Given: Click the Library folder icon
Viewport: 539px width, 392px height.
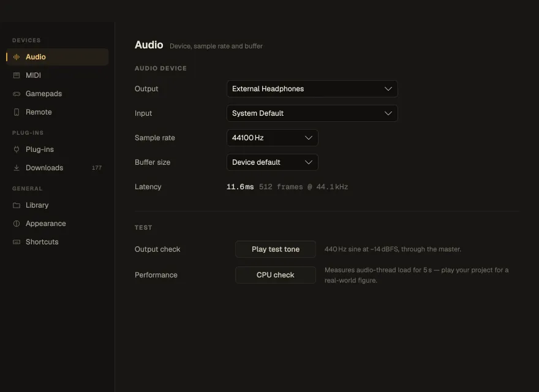Looking at the screenshot, I should (16, 205).
